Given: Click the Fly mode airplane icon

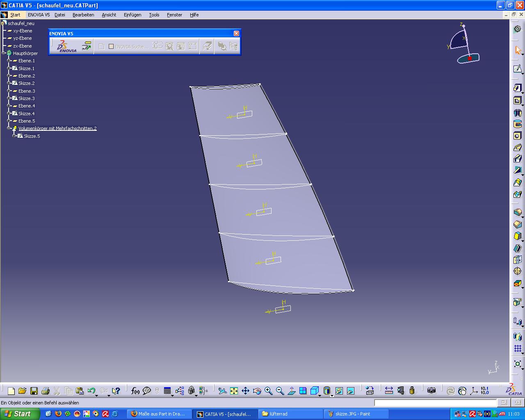Looking at the screenshot, I should coord(222,391).
